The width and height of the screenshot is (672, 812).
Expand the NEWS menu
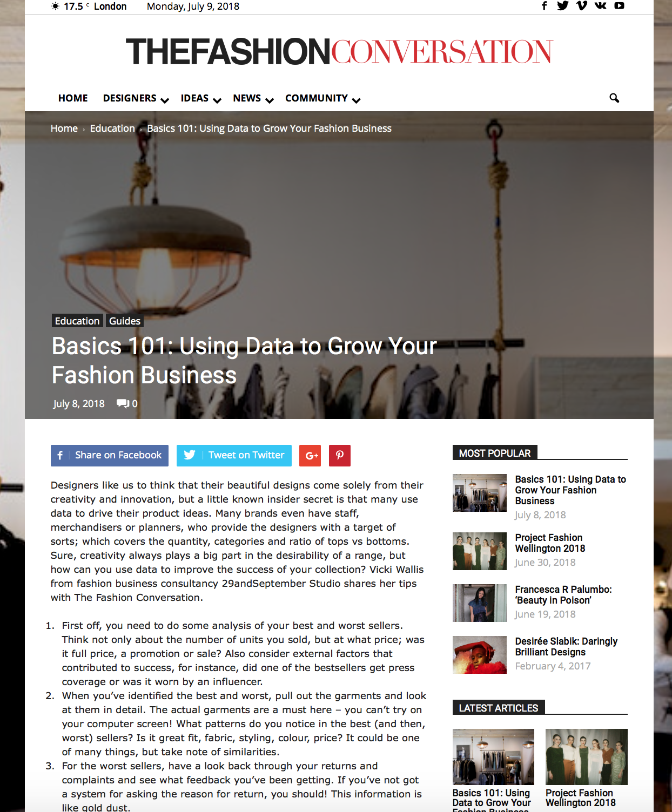tap(253, 98)
